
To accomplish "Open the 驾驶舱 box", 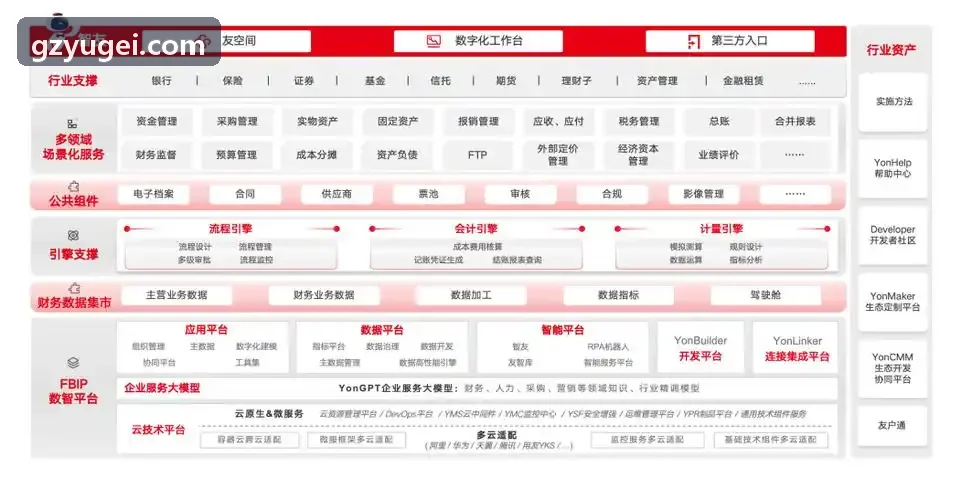I will (765, 295).
